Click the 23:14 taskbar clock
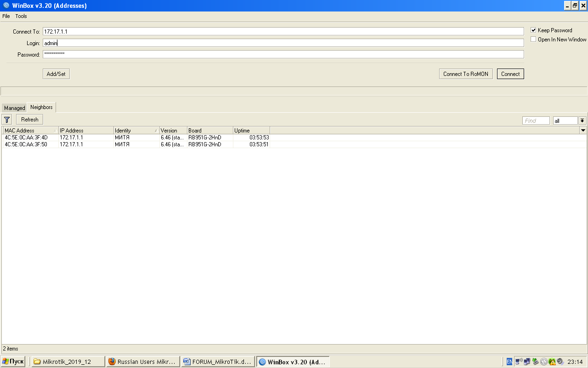Screen dimensions: 588x368 pyautogui.click(x=575, y=362)
